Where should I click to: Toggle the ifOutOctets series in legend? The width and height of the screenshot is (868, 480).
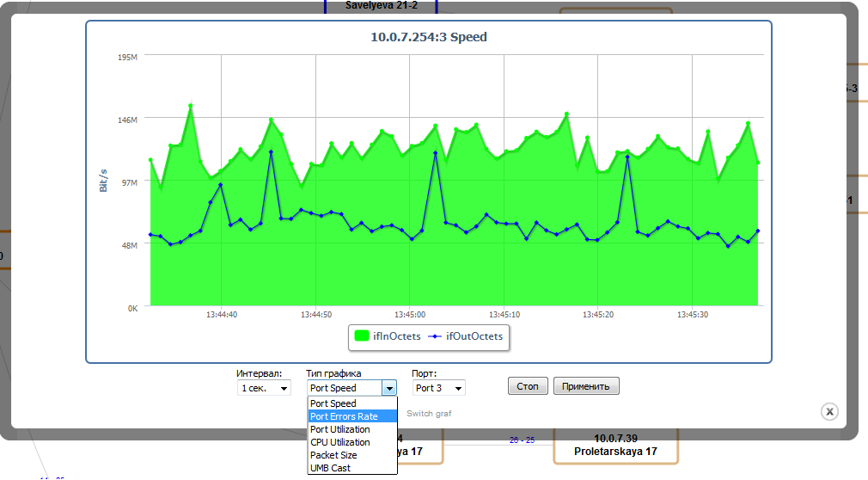474,336
